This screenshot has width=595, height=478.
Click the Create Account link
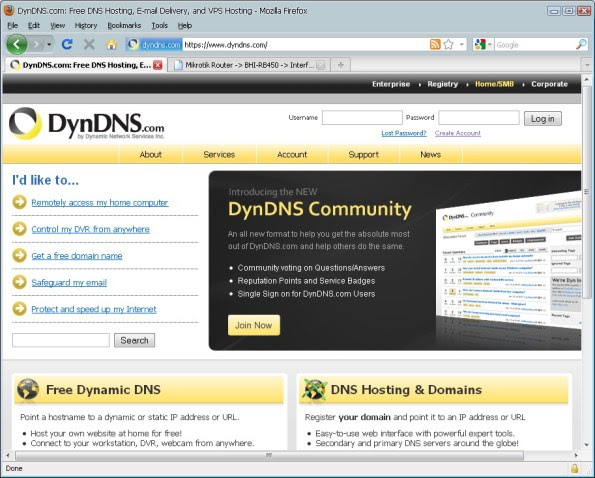pos(458,133)
